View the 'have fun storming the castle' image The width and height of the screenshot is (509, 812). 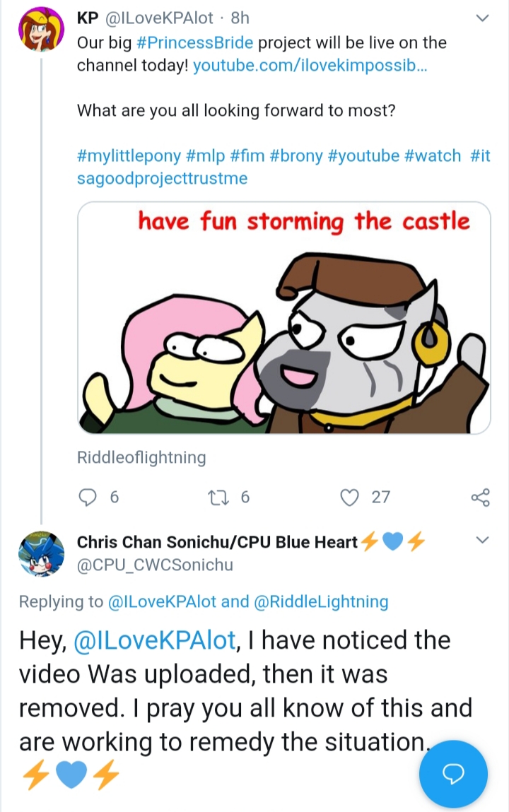point(284,317)
